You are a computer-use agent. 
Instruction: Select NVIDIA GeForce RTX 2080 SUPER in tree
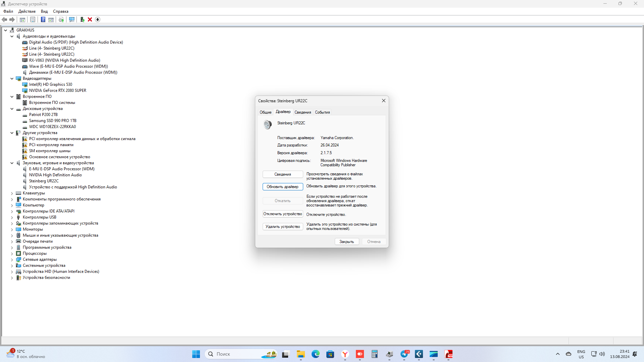[x=57, y=90]
